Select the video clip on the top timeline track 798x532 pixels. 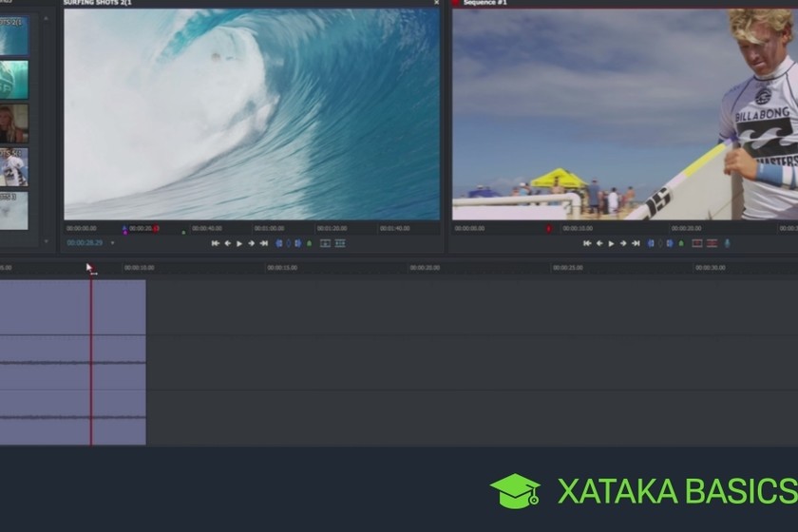[x=73, y=307]
